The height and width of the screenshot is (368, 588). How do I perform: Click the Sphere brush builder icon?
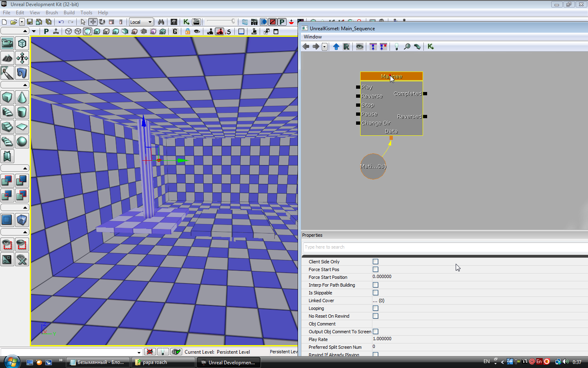[22, 141]
